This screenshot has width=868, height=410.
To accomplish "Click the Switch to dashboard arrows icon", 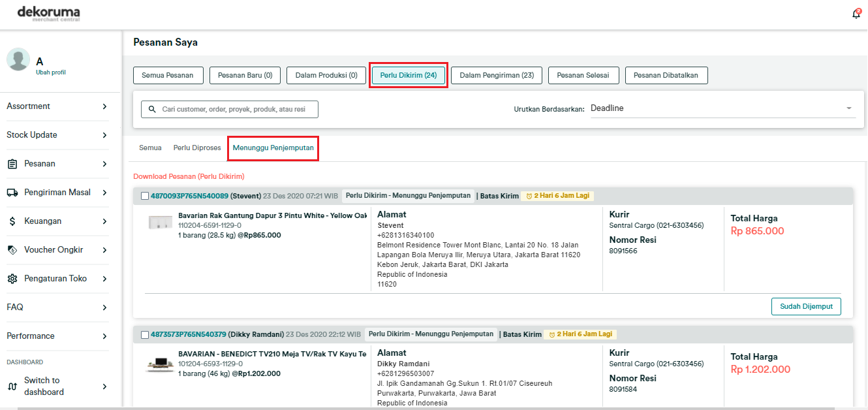I will point(12,386).
